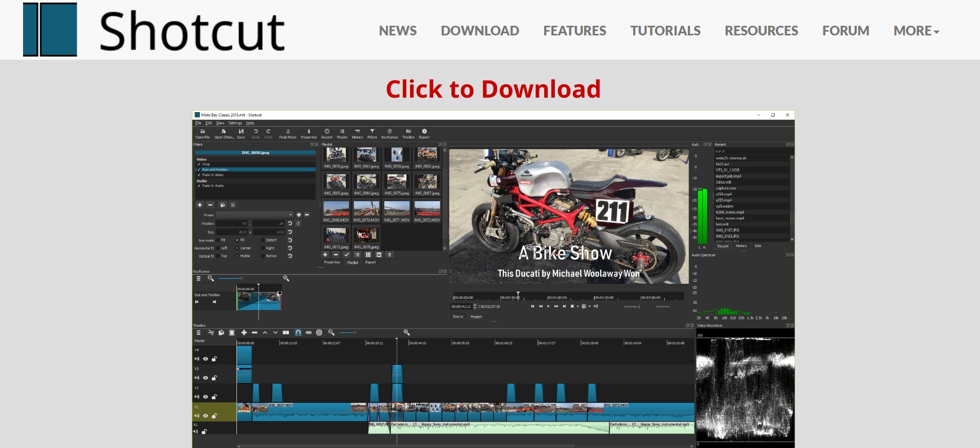Click the Redo toolbar icon

tap(269, 134)
